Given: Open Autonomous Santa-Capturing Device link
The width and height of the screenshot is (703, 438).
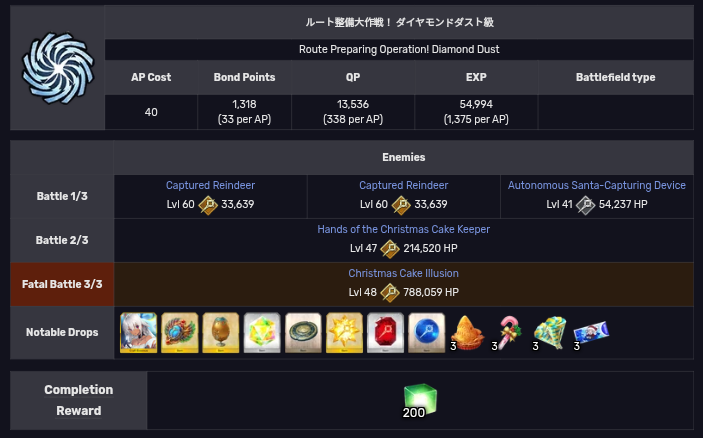Looking at the screenshot, I should [597, 185].
